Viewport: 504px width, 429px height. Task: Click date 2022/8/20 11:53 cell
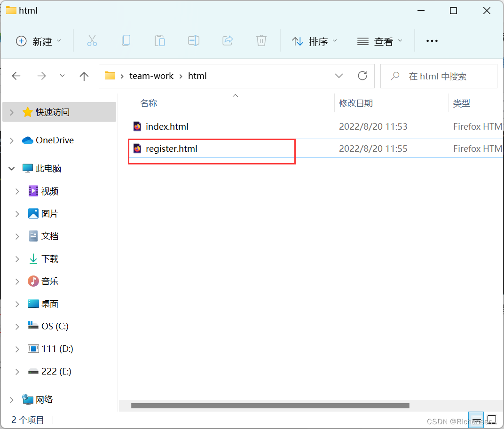pyautogui.click(x=373, y=126)
